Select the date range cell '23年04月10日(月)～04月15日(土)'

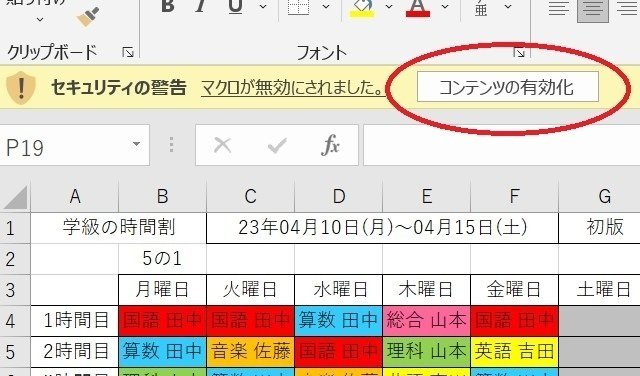(x=382, y=228)
